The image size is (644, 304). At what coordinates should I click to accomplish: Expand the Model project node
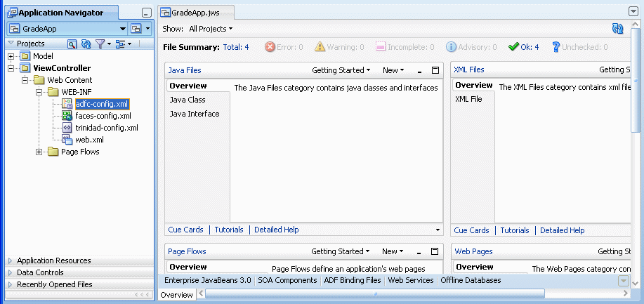[x=11, y=56]
